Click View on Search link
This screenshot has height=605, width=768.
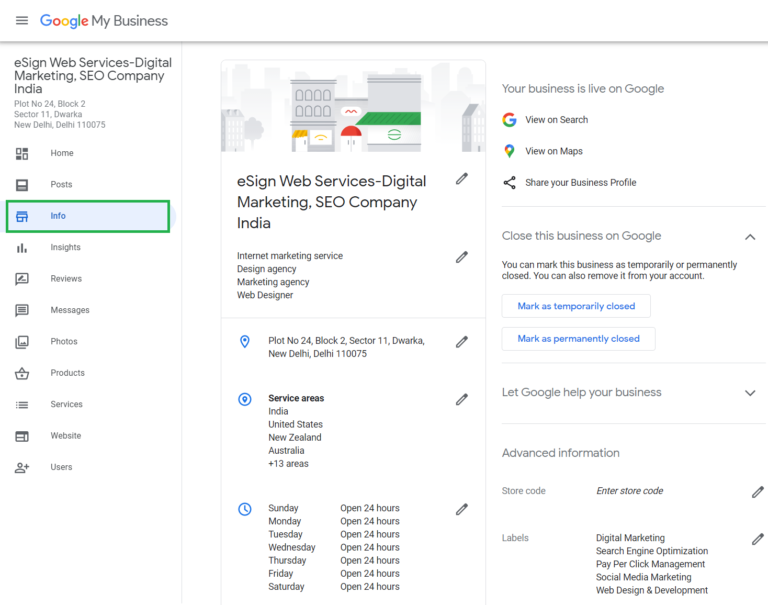pos(556,120)
